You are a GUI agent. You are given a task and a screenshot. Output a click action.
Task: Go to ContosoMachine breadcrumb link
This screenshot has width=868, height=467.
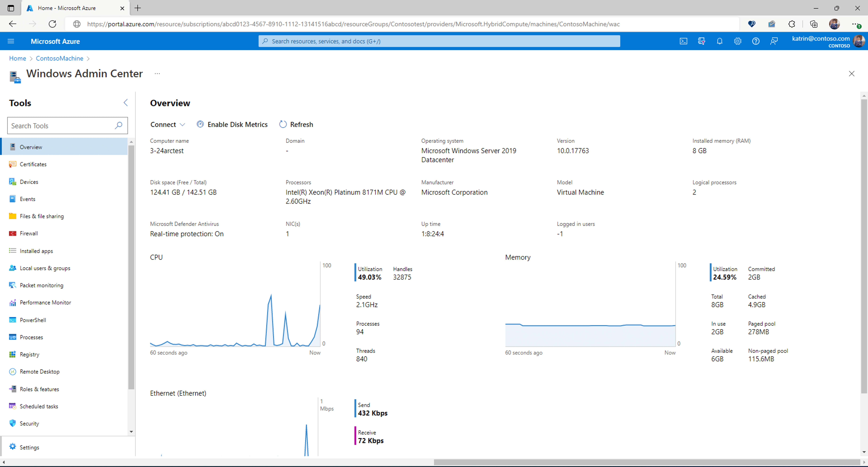pos(59,58)
